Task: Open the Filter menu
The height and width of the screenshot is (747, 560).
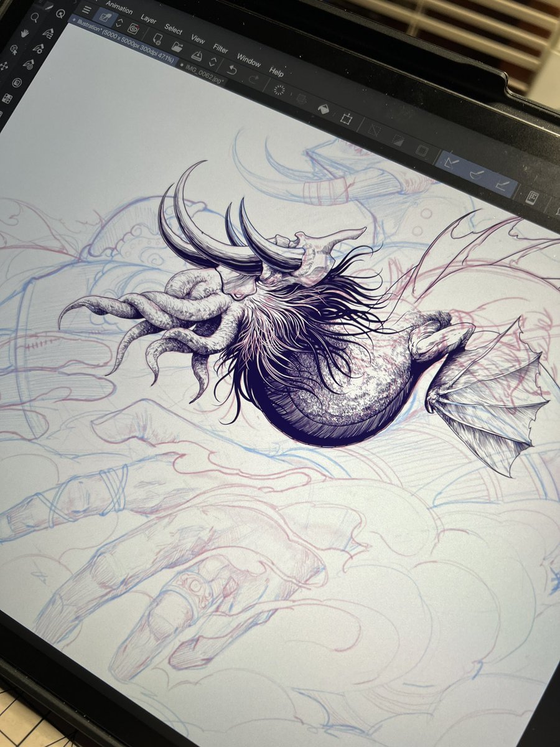Action: (220, 49)
